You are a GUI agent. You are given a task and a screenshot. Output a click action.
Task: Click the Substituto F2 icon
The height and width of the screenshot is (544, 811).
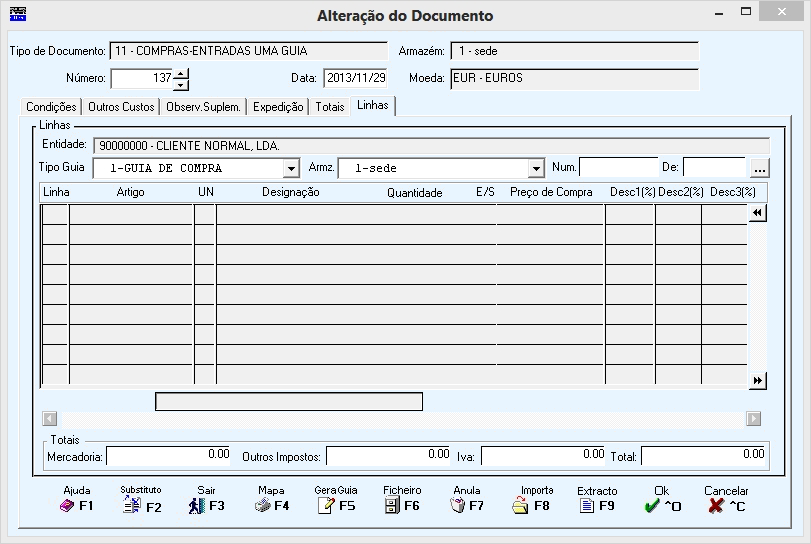click(x=132, y=505)
